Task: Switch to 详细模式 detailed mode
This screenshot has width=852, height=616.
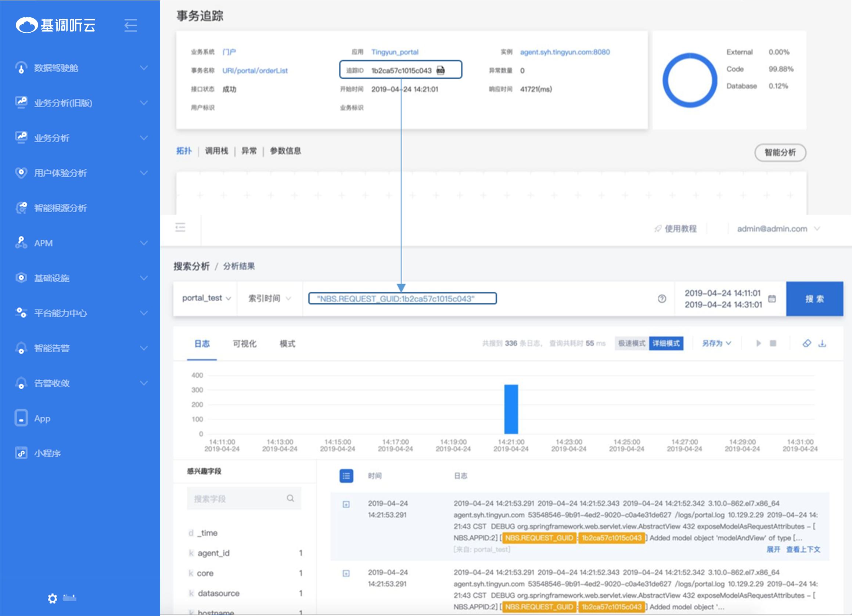Action: [x=666, y=343]
